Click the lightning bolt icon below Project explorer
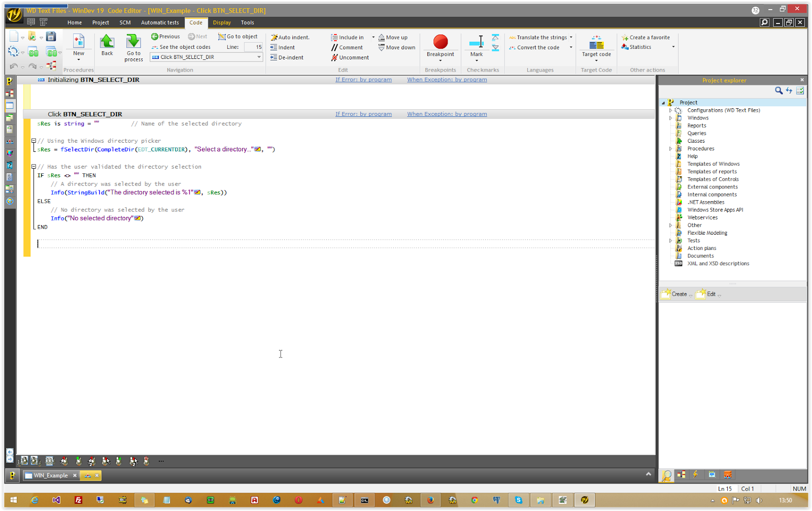 coord(696,474)
